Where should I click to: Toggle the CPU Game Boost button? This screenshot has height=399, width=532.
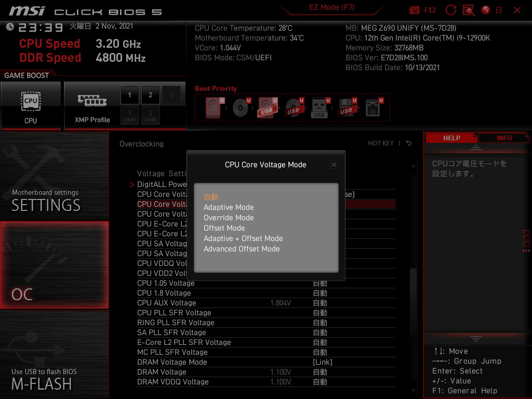click(31, 105)
